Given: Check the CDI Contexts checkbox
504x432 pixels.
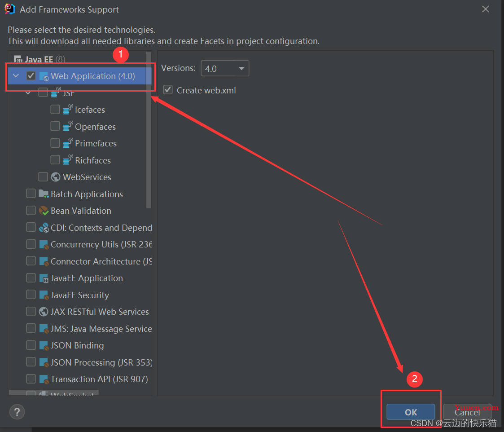Looking at the screenshot, I should click(31, 227).
